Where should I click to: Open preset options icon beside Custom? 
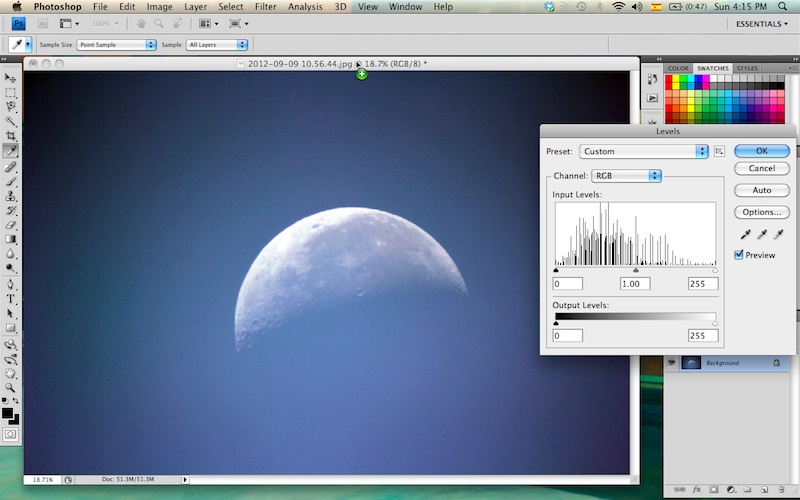coord(718,152)
